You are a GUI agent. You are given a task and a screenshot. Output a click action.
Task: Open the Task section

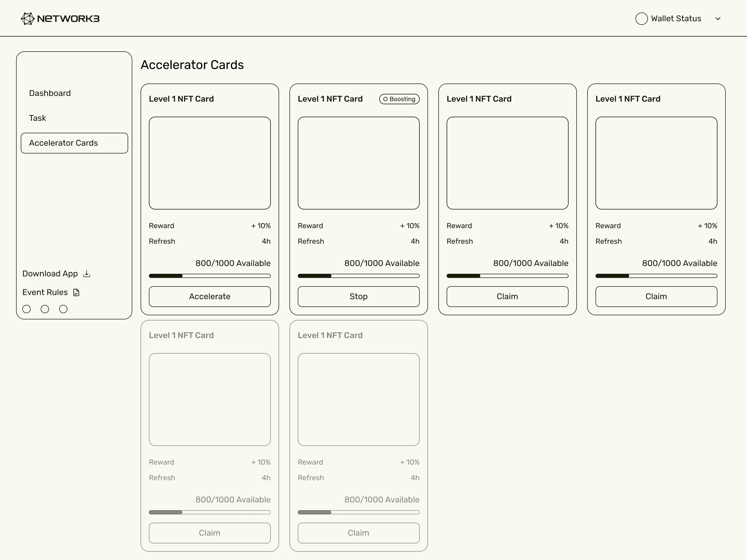tap(38, 118)
